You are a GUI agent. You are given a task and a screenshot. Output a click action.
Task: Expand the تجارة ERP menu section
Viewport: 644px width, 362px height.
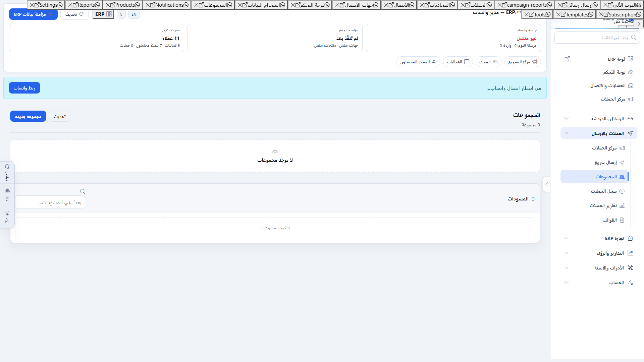(599, 238)
